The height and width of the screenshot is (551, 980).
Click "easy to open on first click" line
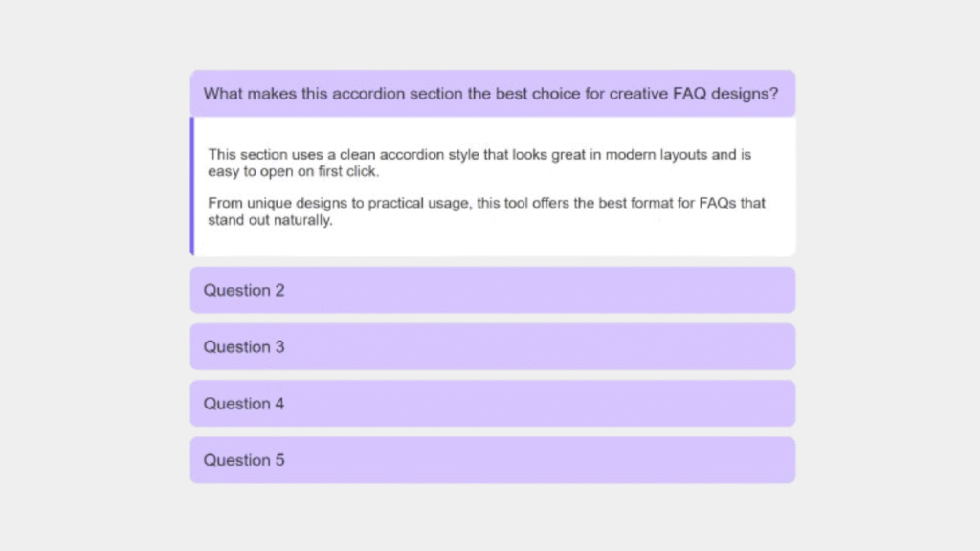coord(293,171)
